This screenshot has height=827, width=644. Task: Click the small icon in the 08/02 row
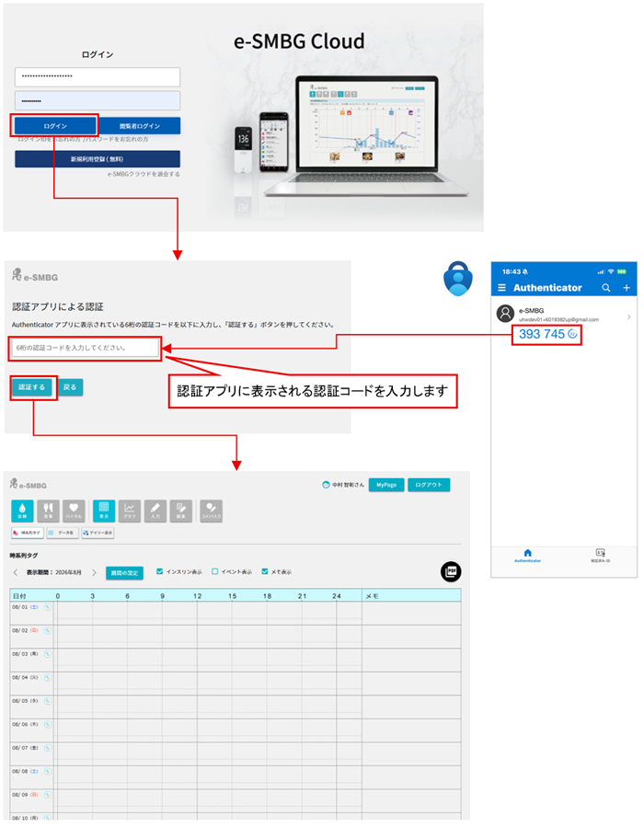pyautogui.click(x=48, y=630)
